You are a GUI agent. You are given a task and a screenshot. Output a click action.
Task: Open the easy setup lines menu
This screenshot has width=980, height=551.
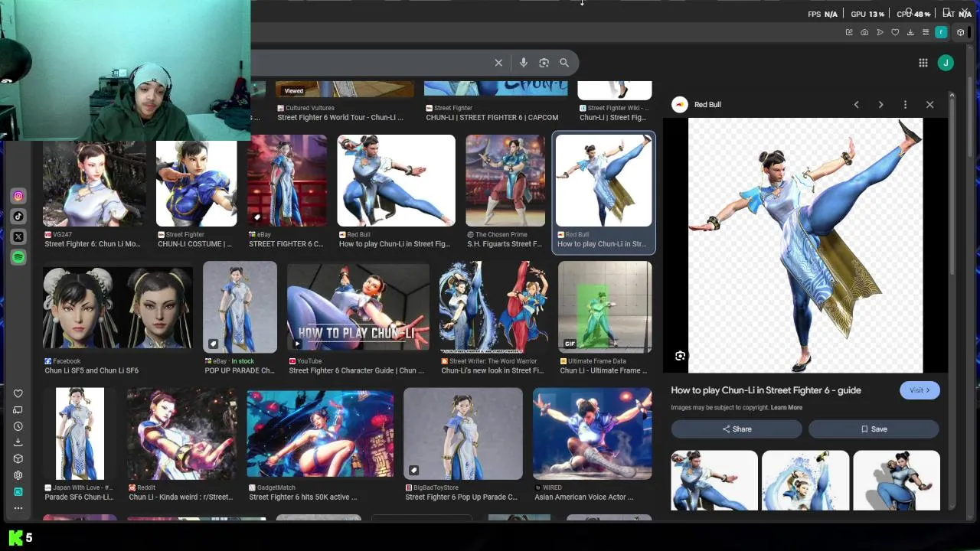[926, 32]
